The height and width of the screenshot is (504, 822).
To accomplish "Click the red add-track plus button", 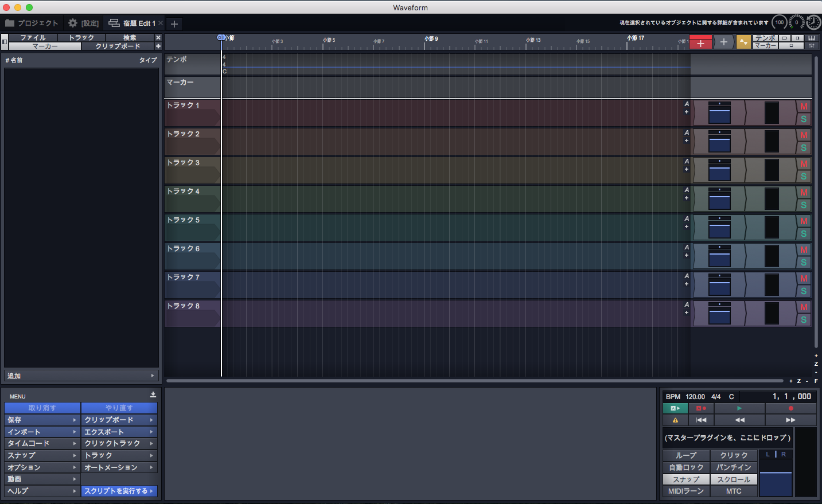I will pyautogui.click(x=700, y=42).
